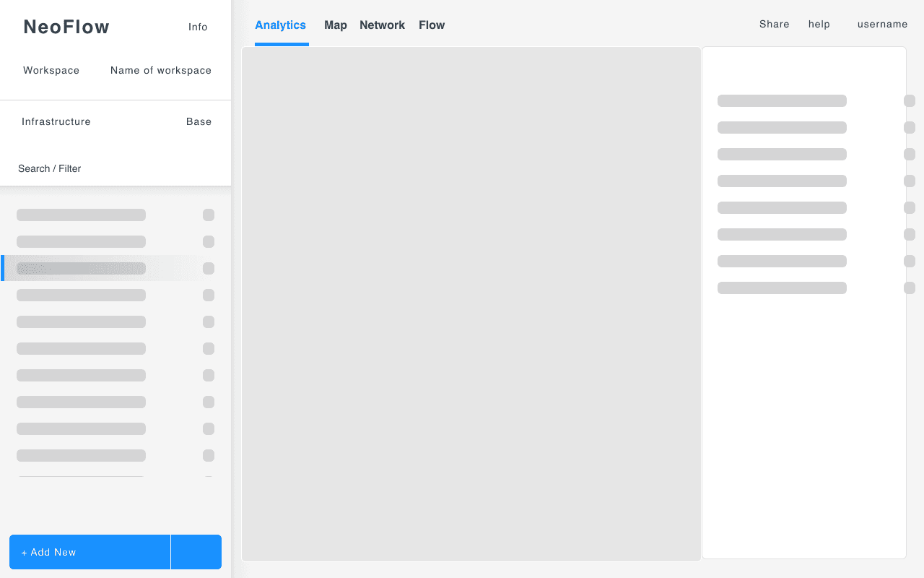Click the Workspace label
Image resolution: width=924 pixels, height=578 pixels.
click(51, 70)
